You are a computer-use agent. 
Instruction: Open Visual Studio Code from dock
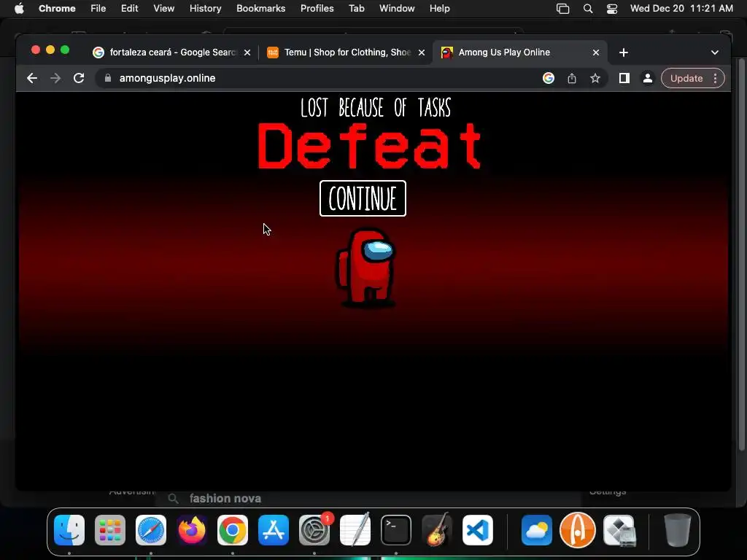477,530
